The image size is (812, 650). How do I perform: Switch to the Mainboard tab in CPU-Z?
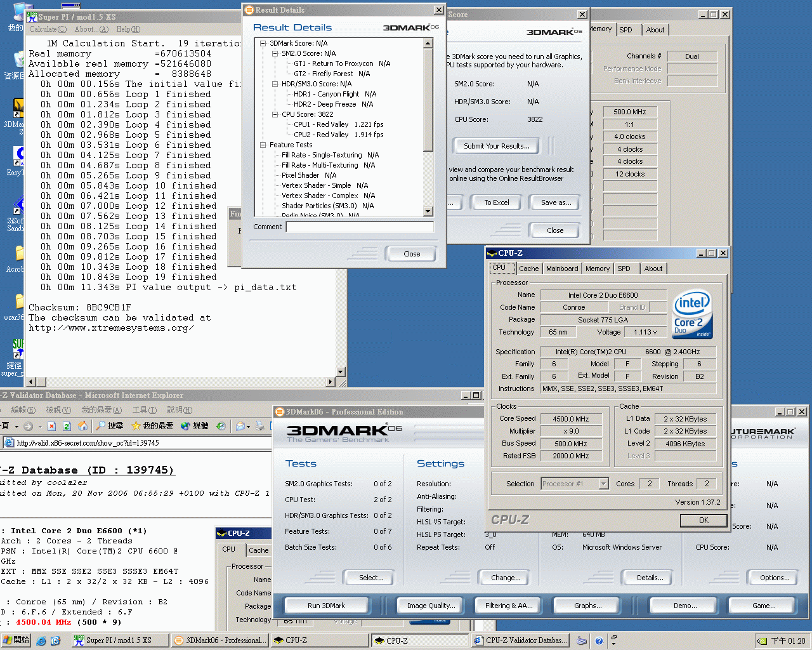[x=562, y=269]
